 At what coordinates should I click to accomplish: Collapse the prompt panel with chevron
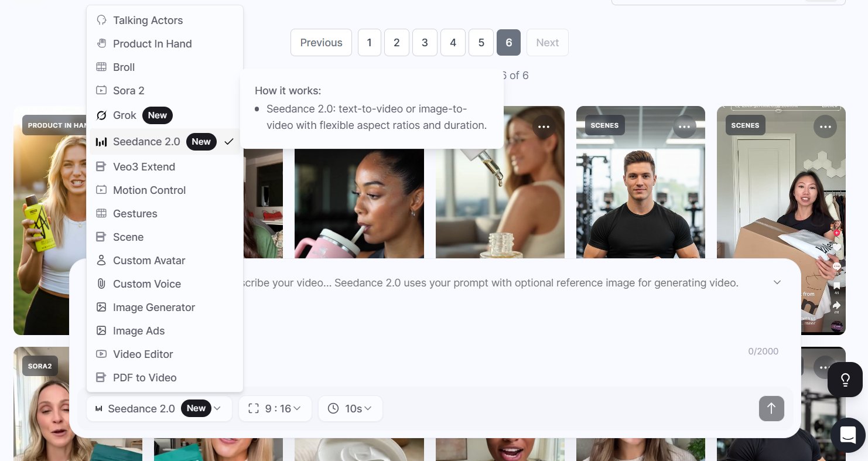pyautogui.click(x=777, y=282)
